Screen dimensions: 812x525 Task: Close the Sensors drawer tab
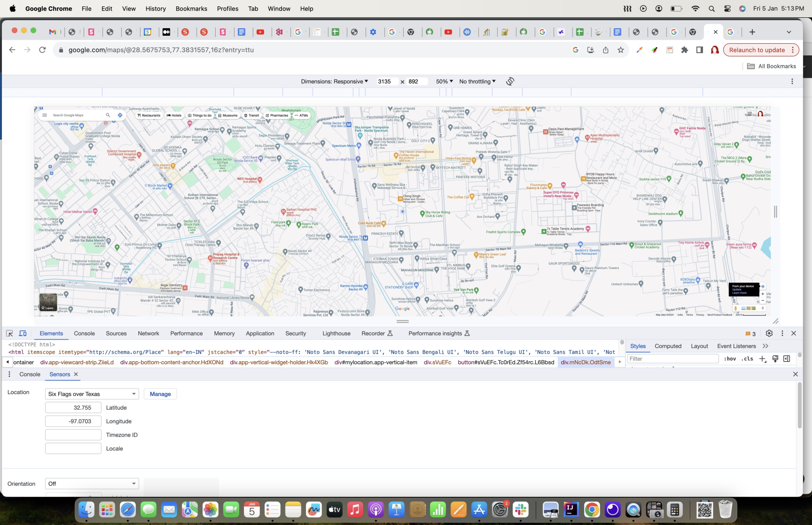tap(76, 374)
